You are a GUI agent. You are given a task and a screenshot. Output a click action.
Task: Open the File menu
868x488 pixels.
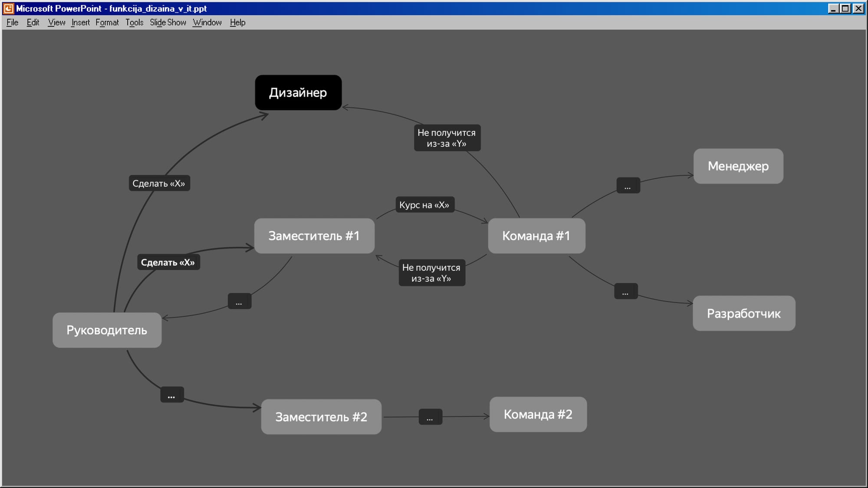coord(12,23)
